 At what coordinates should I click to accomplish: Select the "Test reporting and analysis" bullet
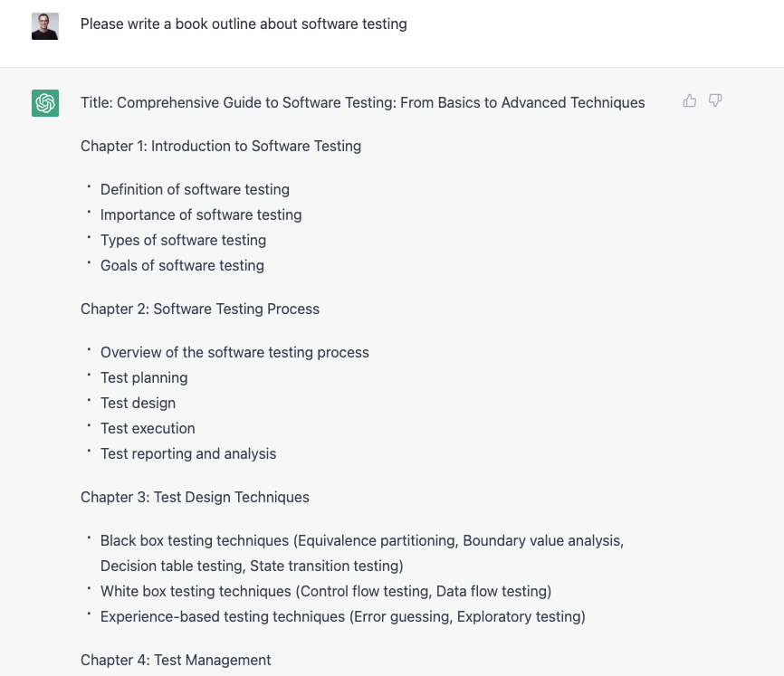pyautogui.click(x=188, y=454)
